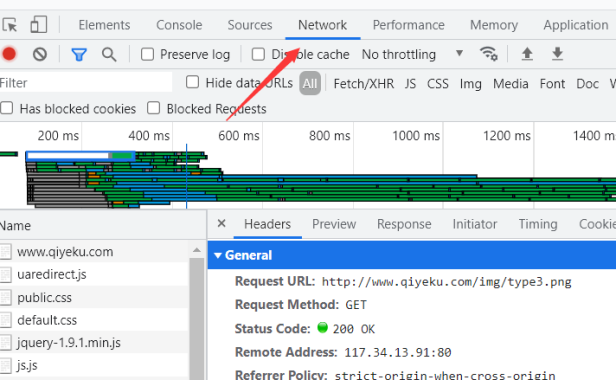The image size is (616, 380).
Task: Toggle the device toolbar icon
Action: pos(38,24)
